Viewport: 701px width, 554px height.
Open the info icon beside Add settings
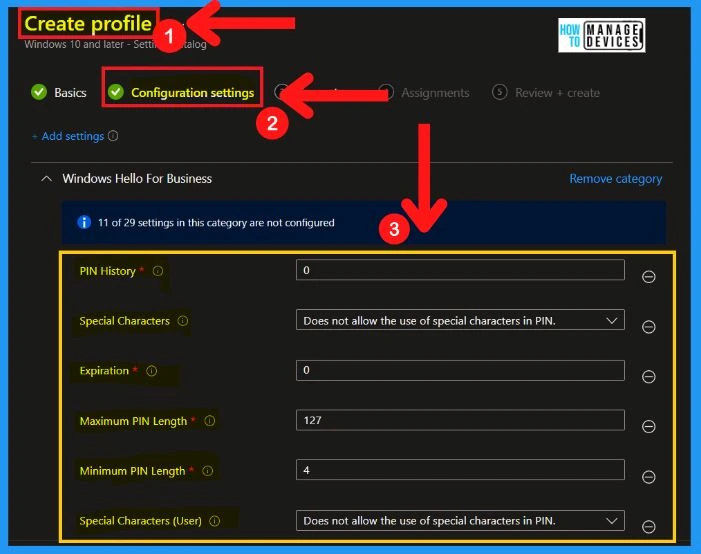pos(113,135)
